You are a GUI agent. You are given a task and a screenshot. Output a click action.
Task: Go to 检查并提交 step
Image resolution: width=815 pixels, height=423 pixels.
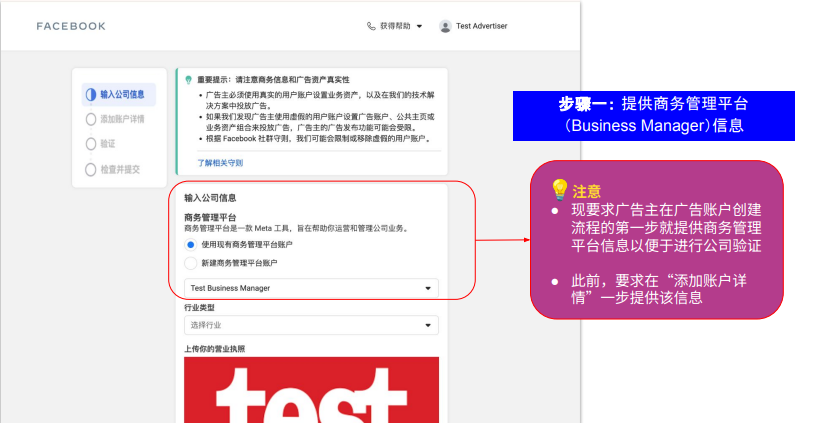120,169
